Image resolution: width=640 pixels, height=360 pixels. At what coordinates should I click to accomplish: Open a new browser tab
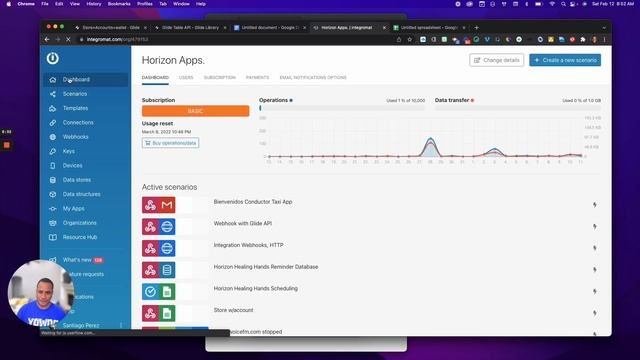(476, 27)
